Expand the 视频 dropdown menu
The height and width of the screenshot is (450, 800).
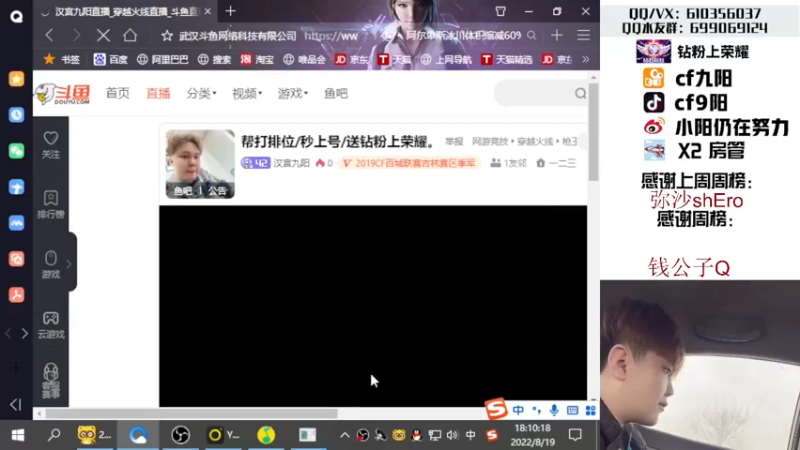tap(247, 93)
